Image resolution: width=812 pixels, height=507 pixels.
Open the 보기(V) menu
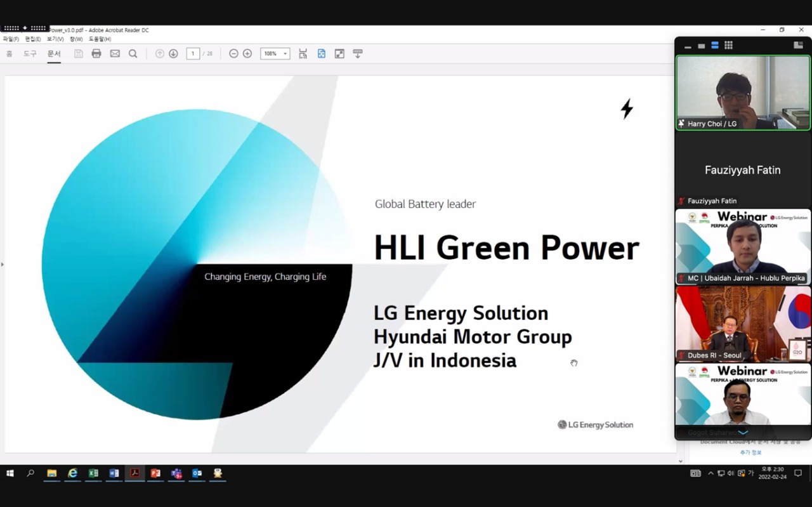tap(55, 39)
